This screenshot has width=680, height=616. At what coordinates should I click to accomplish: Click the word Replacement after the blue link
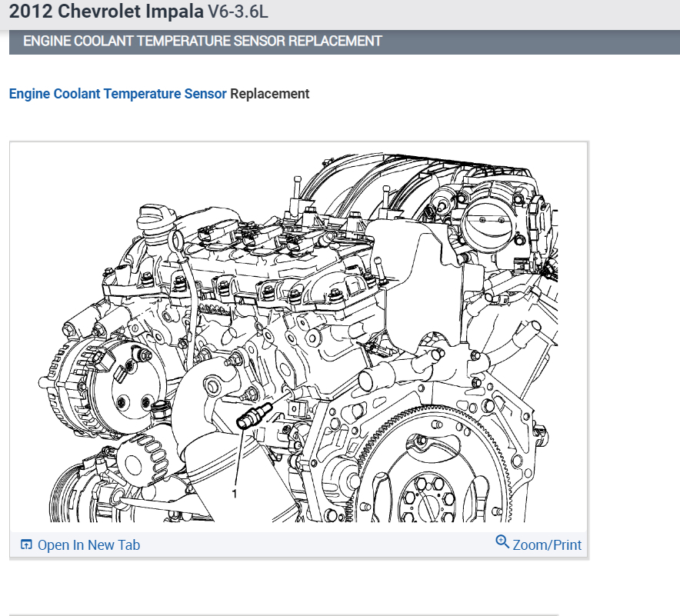pyautogui.click(x=270, y=94)
